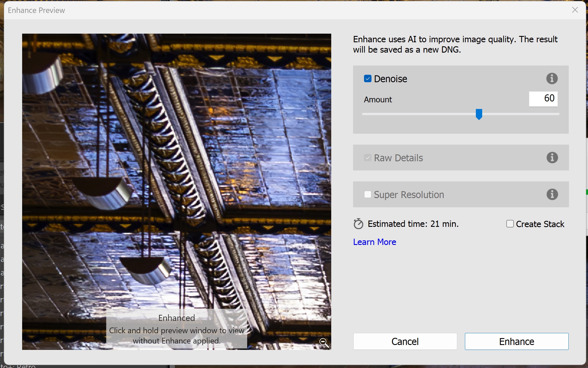Open the Raw Details info icon
588x368 pixels.
coord(552,158)
